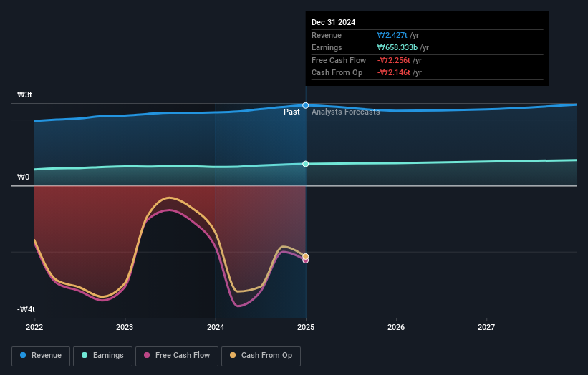Click the ₩3t y-axis label

(25, 94)
